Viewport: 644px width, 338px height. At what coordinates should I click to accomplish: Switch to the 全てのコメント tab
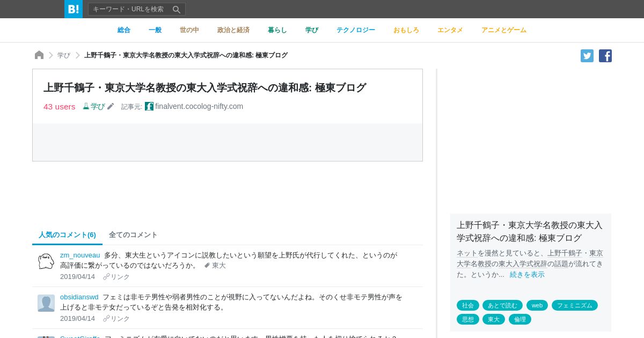(x=133, y=235)
